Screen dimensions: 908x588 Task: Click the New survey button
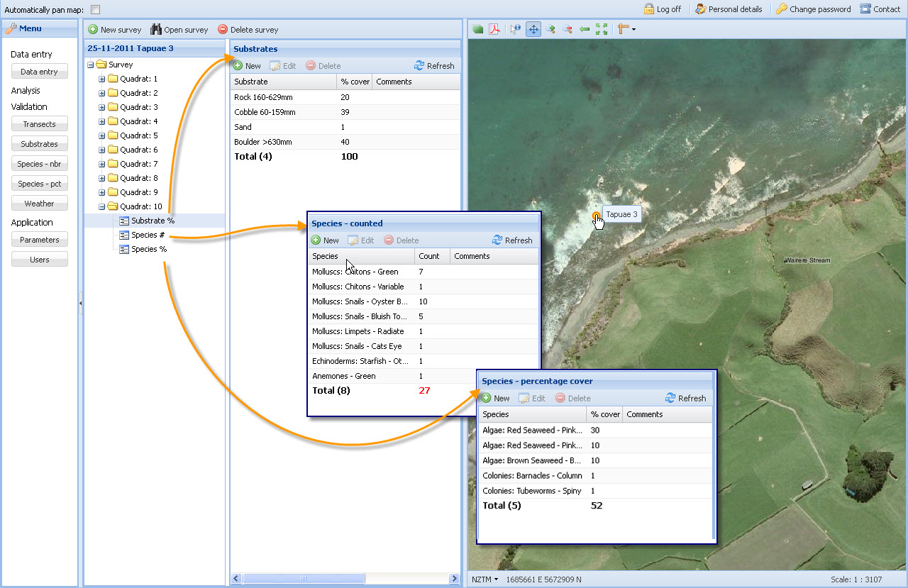tap(115, 30)
